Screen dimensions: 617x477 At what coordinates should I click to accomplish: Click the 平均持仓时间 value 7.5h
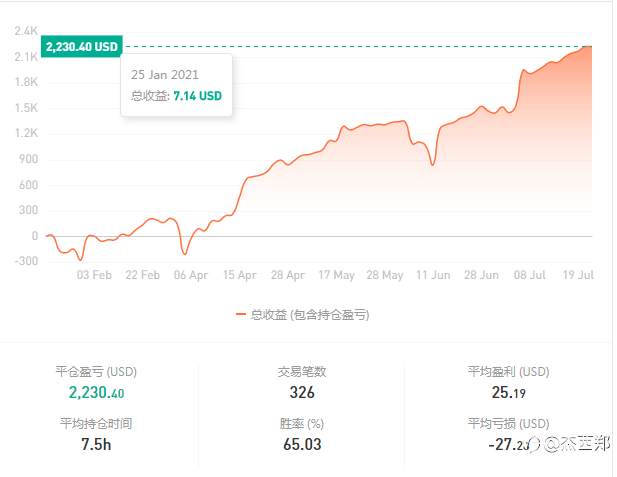(x=95, y=444)
